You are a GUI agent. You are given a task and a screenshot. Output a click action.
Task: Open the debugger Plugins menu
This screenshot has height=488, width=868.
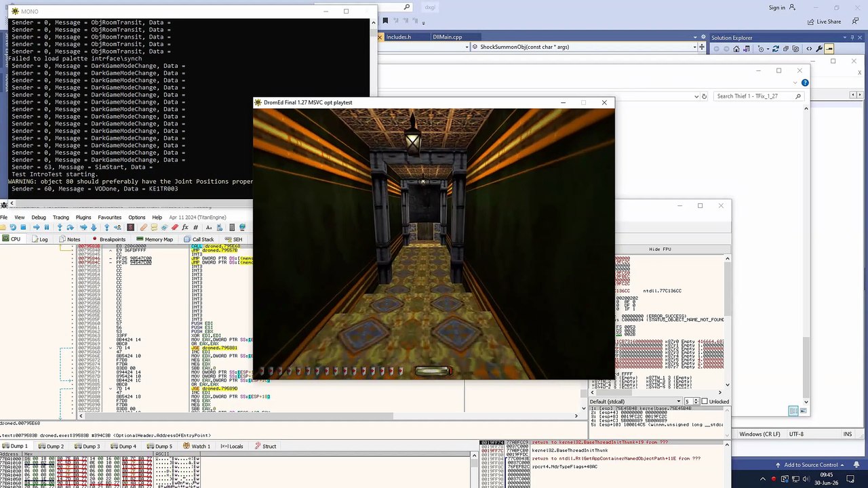tap(83, 218)
